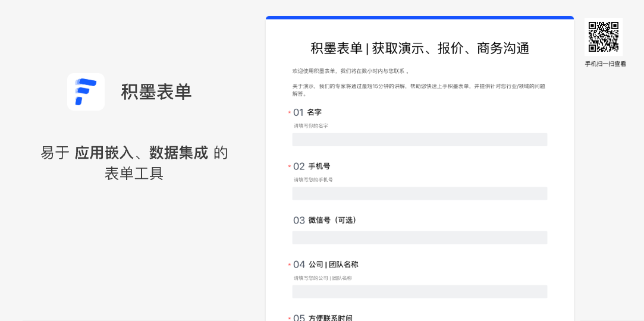
Task: Focus the 公司 | 团队名称 input field
Action: [420, 291]
